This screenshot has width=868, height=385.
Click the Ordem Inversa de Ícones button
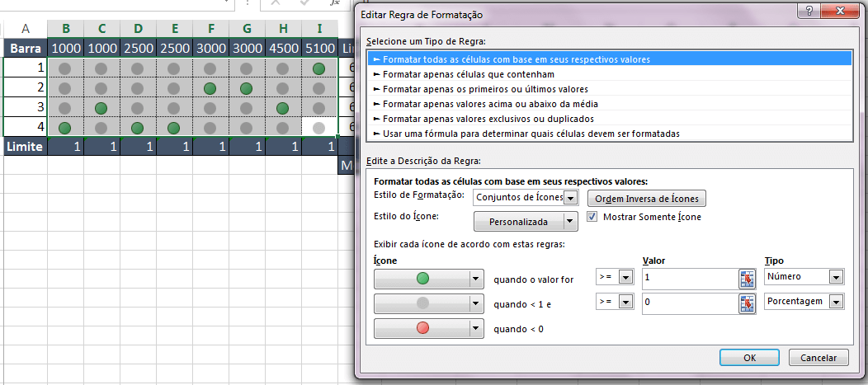647,199
